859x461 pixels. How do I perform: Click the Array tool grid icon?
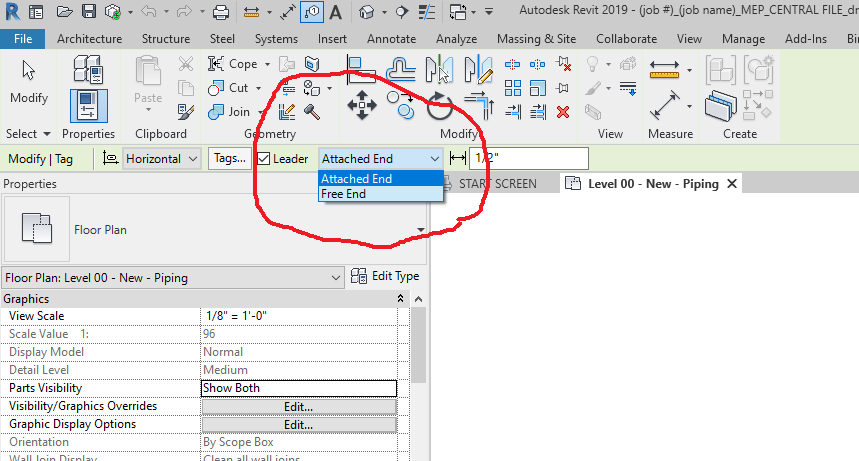point(512,88)
